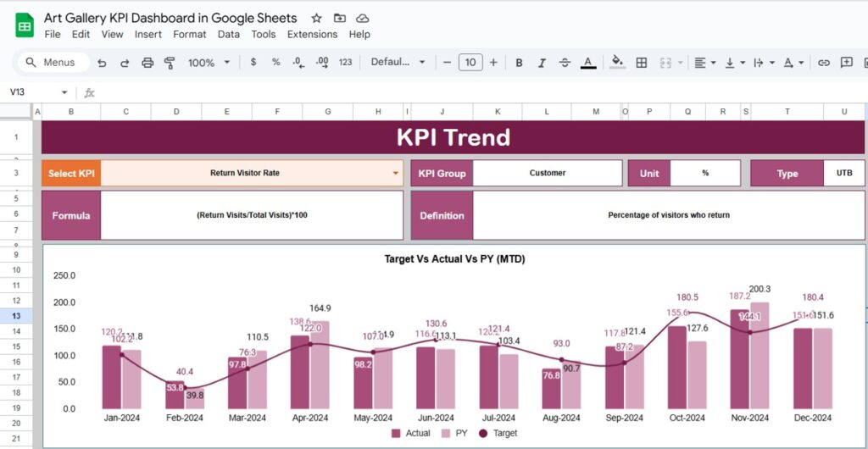Print the spreadsheet

click(147, 63)
